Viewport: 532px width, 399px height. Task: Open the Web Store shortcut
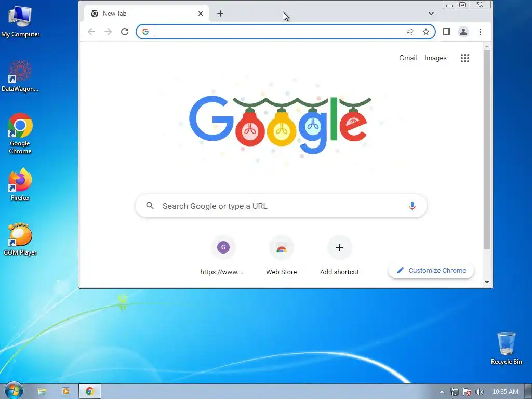click(281, 256)
